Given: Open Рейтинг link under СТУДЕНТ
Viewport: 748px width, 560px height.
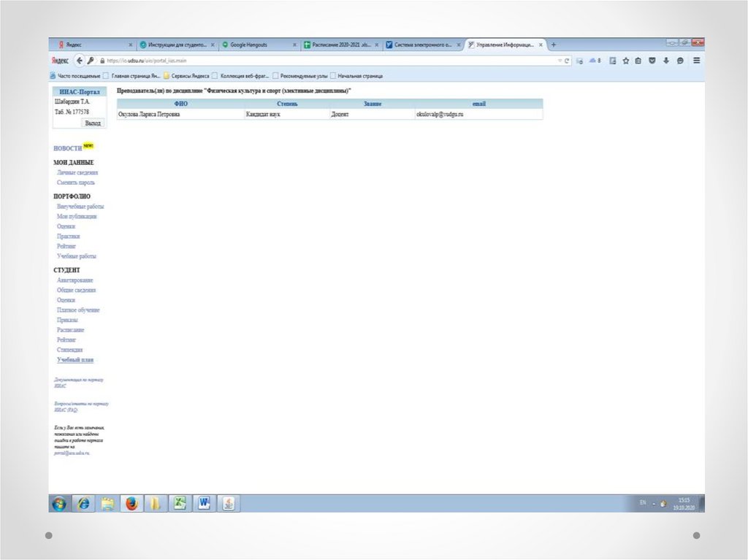Looking at the screenshot, I should click(x=66, y=340).
